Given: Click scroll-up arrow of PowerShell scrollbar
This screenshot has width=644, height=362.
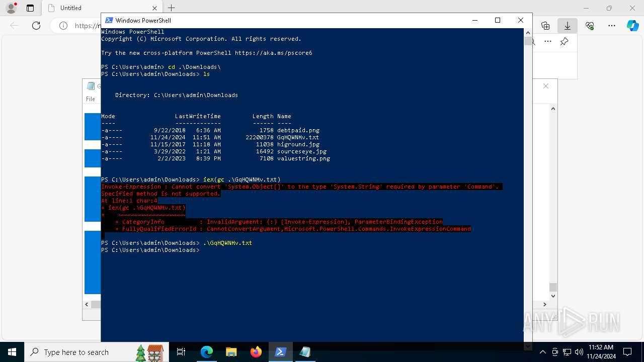Looking at the screenshot, I should [x=528, y=33].
